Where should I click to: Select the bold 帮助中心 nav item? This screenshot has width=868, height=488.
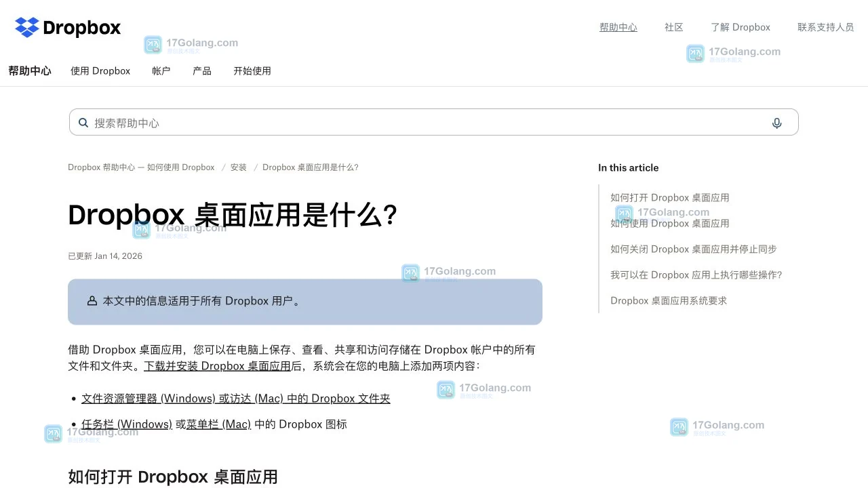(x=30, y=70)
